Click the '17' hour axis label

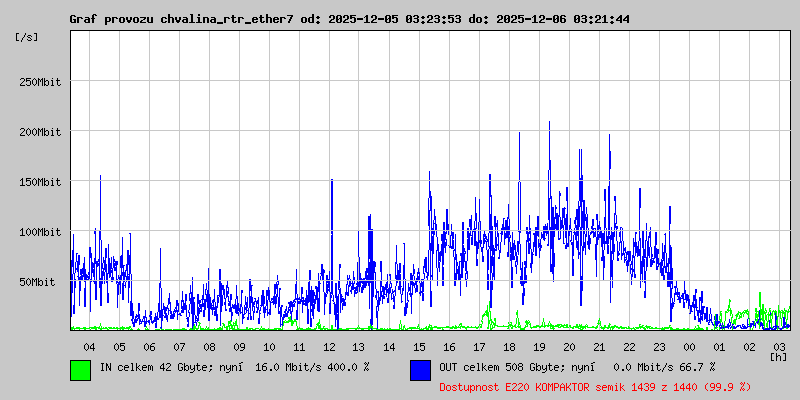(x=480, y=347)
